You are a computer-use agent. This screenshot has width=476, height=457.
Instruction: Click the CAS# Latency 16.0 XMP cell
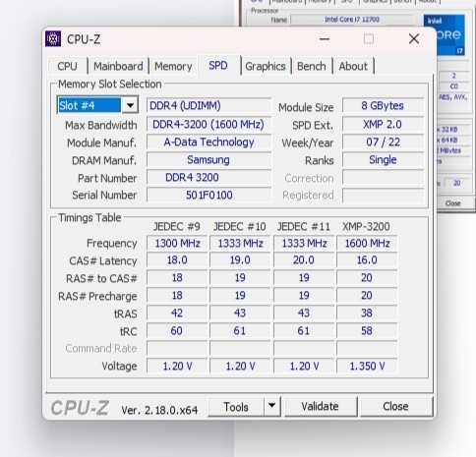367,260
